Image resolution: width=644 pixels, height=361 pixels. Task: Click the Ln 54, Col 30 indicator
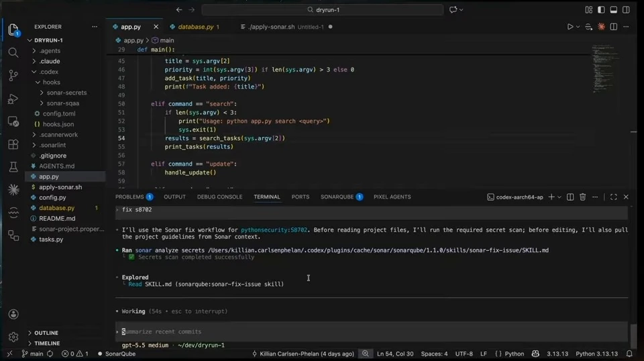pos(395,354)
